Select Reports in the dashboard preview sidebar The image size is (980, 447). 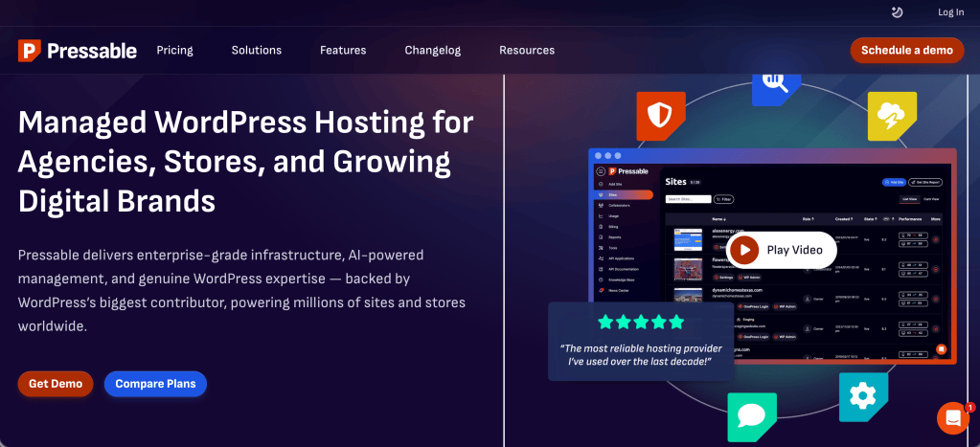(x=614, y=237)
